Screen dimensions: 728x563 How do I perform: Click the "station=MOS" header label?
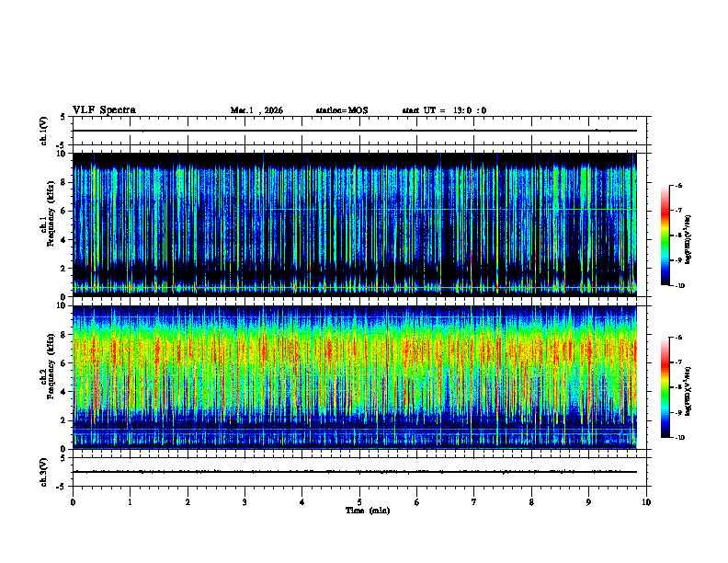[x=342, y=110]
